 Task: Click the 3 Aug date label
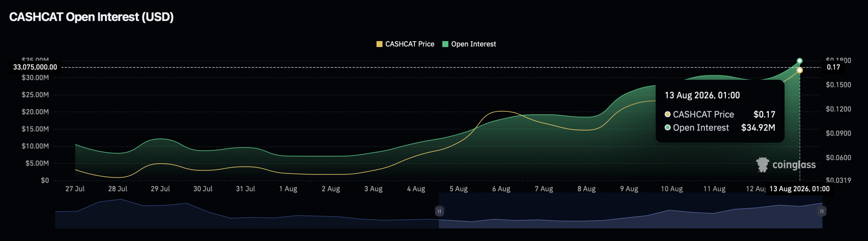pyautogui.click(x=373, y=189)
